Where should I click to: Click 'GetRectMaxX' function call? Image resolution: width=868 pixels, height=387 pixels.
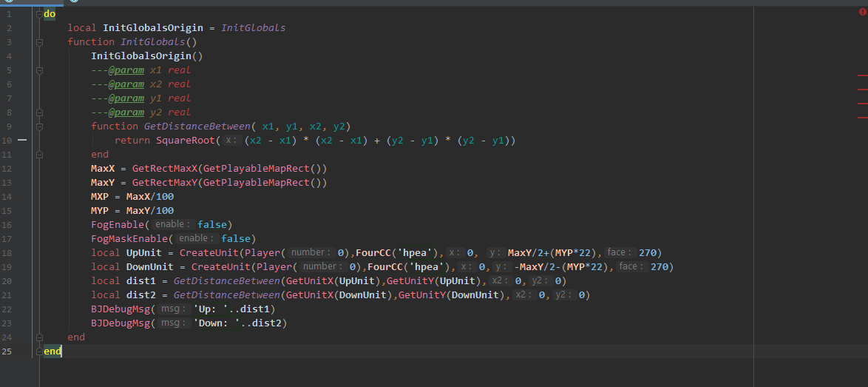(164, 168)
